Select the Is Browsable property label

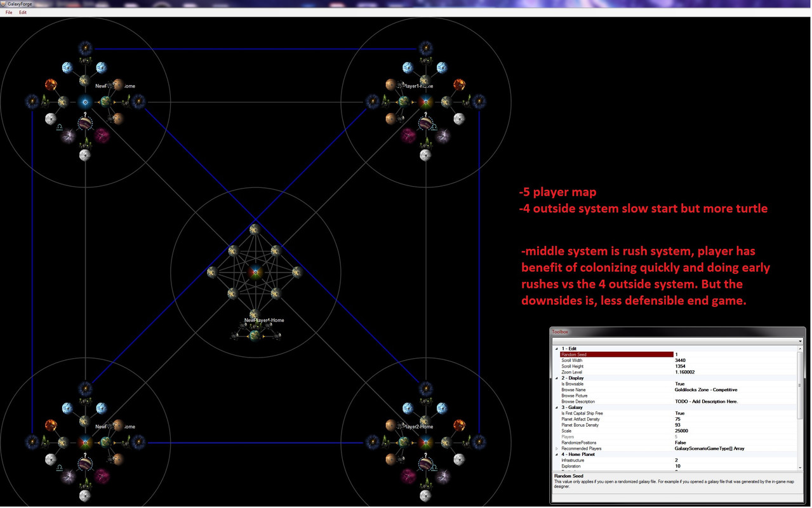pyautogui.click(x=573, y=384)
